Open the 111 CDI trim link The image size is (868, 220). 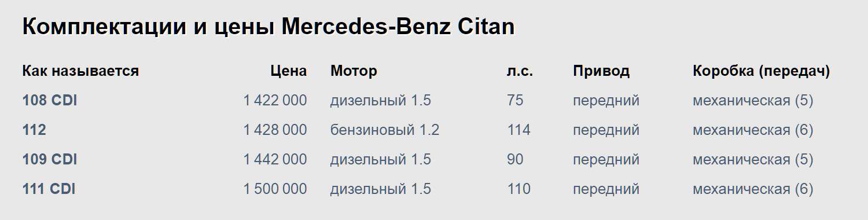click(49, 189)
